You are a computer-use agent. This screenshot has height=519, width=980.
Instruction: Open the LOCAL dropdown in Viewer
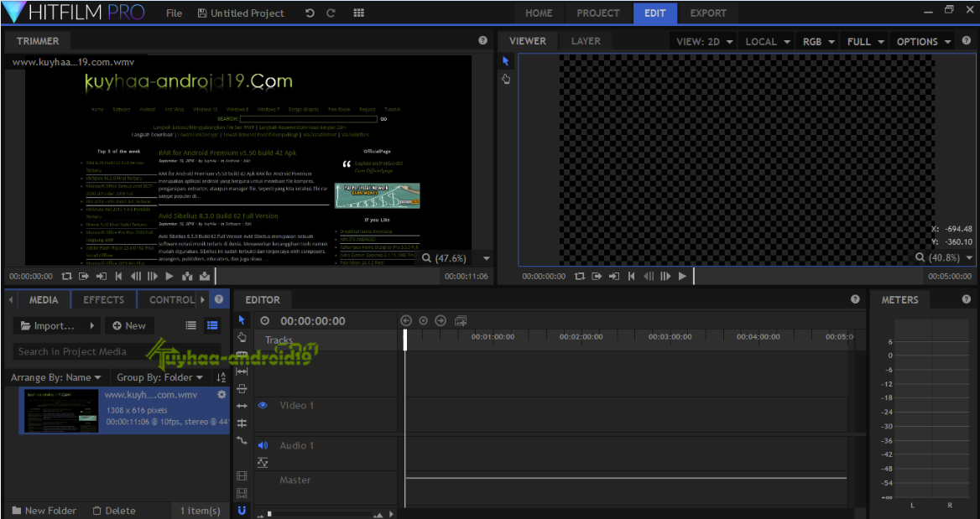pyautogui.click(x=767, y=41)
